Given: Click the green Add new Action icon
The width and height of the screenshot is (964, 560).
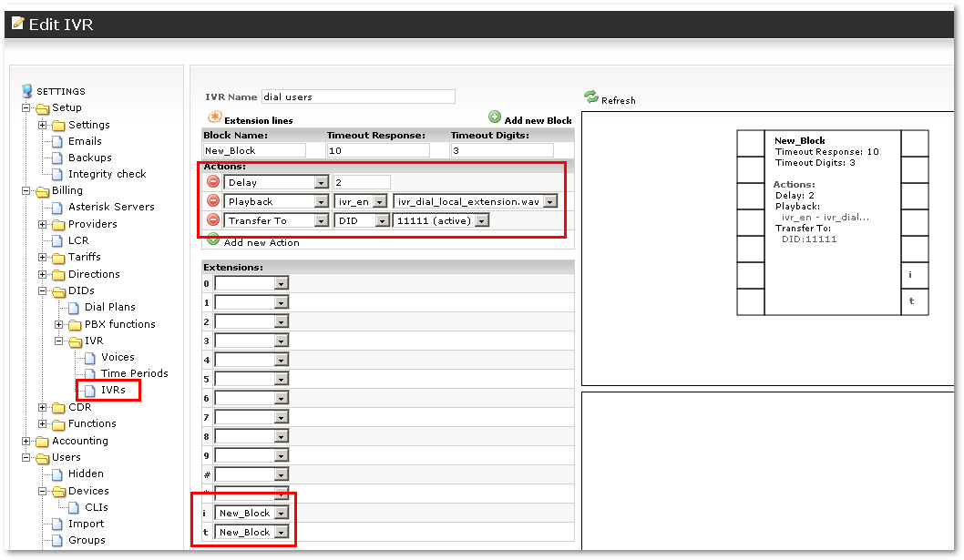Looking at the screenshot, I should pos(213,239).
